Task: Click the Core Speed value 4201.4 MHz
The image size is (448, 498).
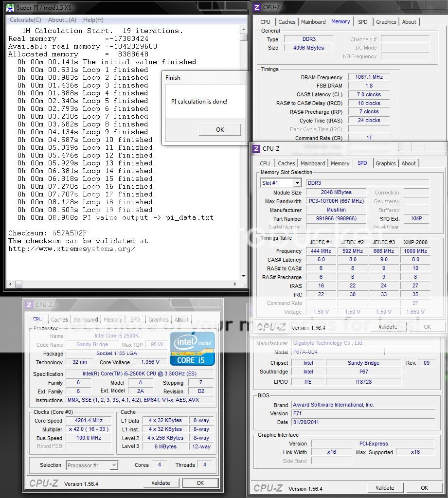Action: pyautogui.click(x=89, y=421)
